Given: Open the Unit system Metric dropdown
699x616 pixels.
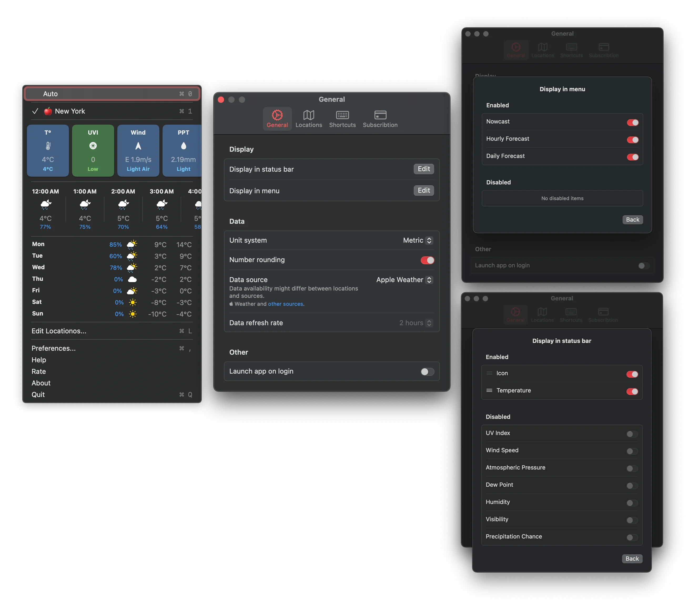Looking at the screenshot, I should [x=418, y=240].
